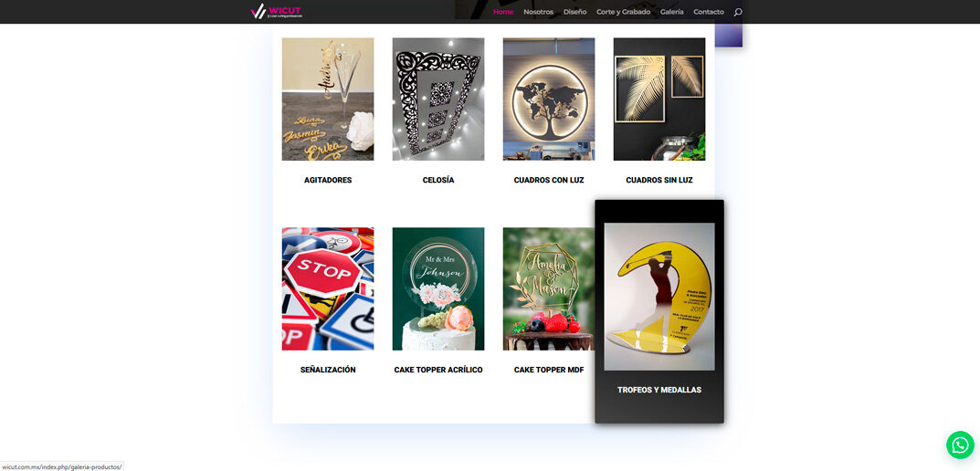
Task: Click the SEÑALIZACIÓN title link
Action: pos(328,370)
